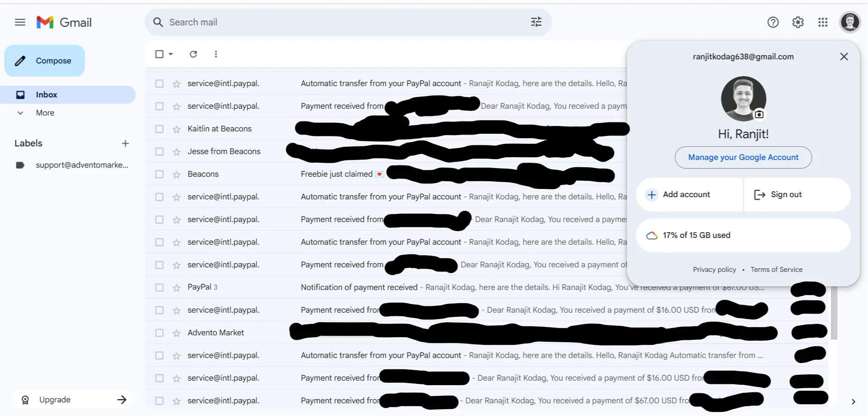The width and height of the screenshot is (868, 416).
Task: Check the Beacons Freebie just claimed checkbox
Action: (159, 174)
